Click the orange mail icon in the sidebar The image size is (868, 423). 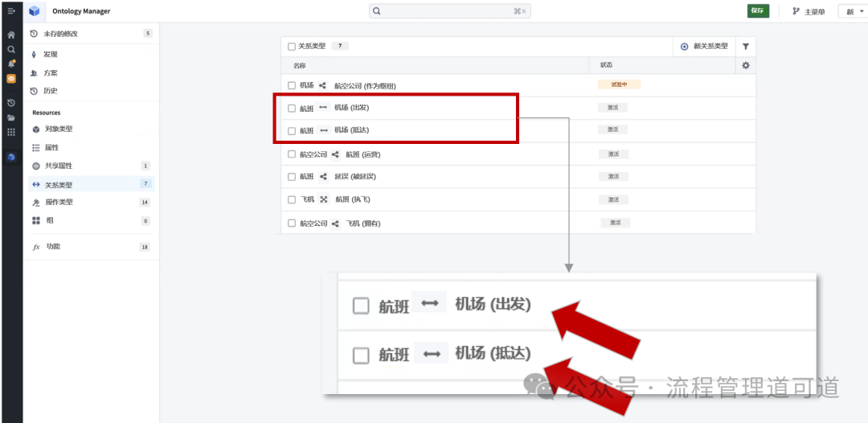pos(11,79)
